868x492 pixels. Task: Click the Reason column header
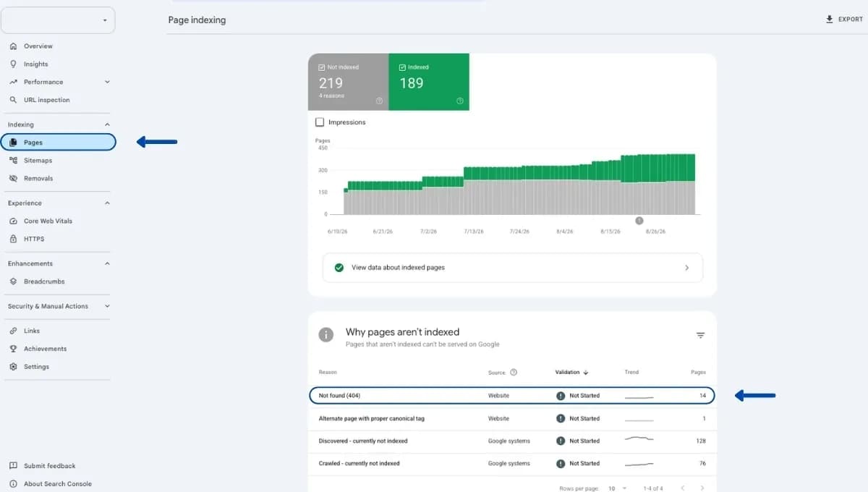point(328,373)
